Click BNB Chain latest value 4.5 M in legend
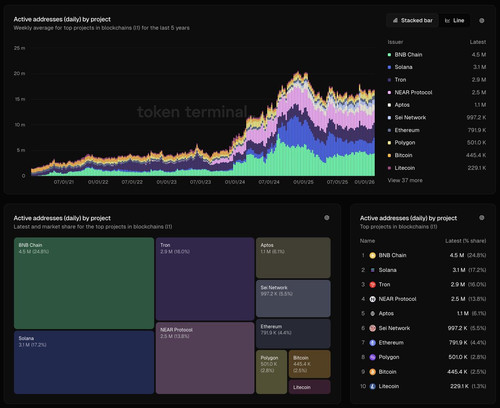 [479, 55]
